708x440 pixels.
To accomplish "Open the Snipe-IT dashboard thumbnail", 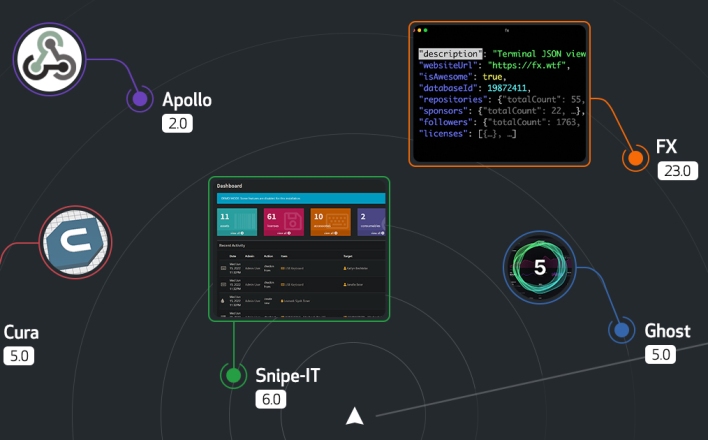I will (299, 249).
